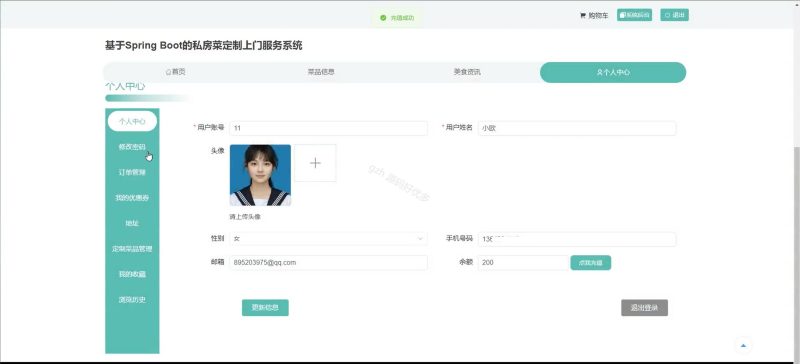Click the shopping cart icon
This screenshot has width=800, height=364.
click(x=583, y=16)
